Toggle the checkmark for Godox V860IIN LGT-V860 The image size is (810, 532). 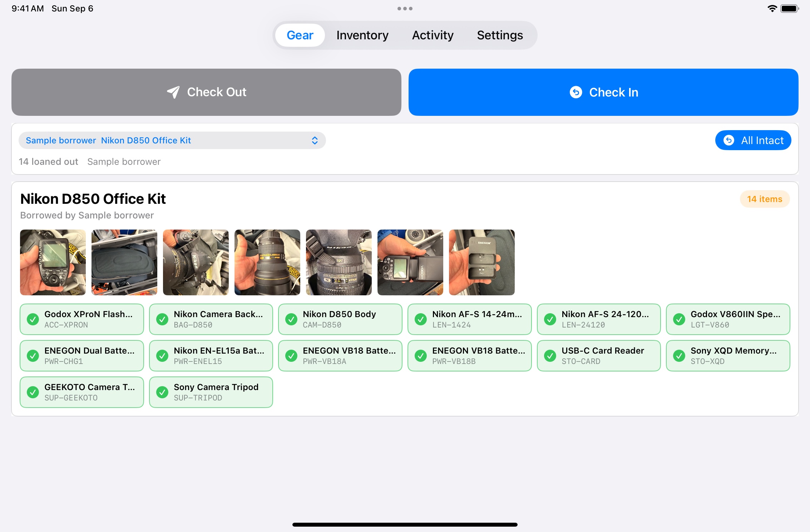click(x=679, y=319)
